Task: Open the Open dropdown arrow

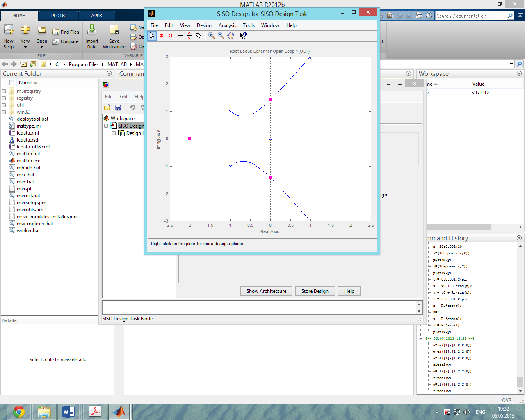Action: pyautogui.click(x=41, y=47)
